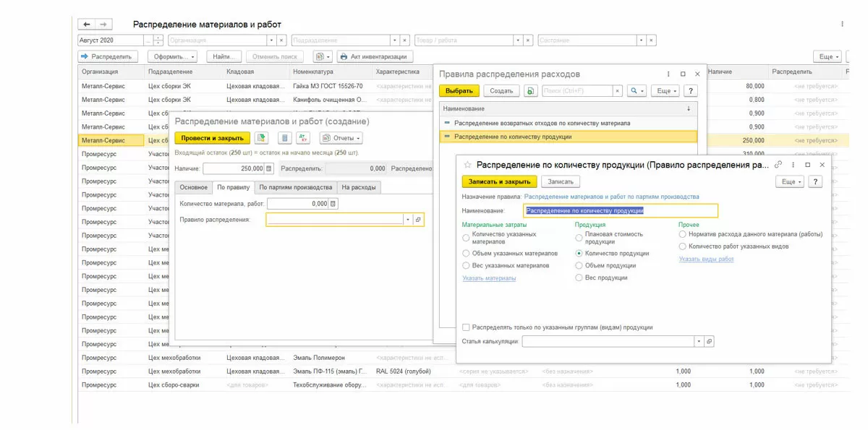Image resolution: width=868 pixels, height=430 pixels.
Task: Open the На расходы tab
Action: tap(359, 187)
